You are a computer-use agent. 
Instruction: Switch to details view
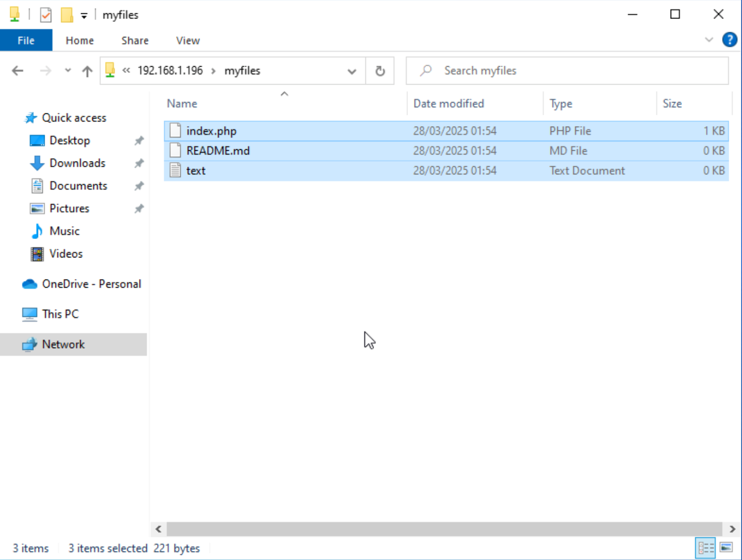[x=706, y=547]
